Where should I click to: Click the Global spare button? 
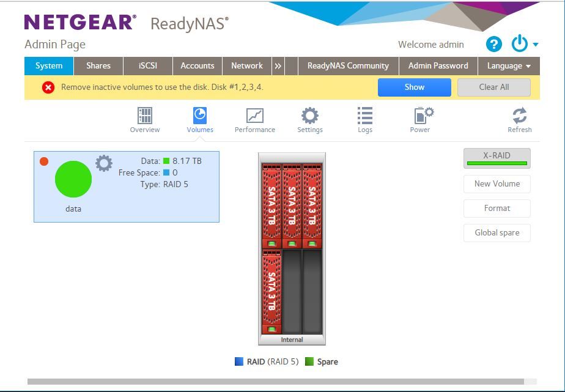497,233
